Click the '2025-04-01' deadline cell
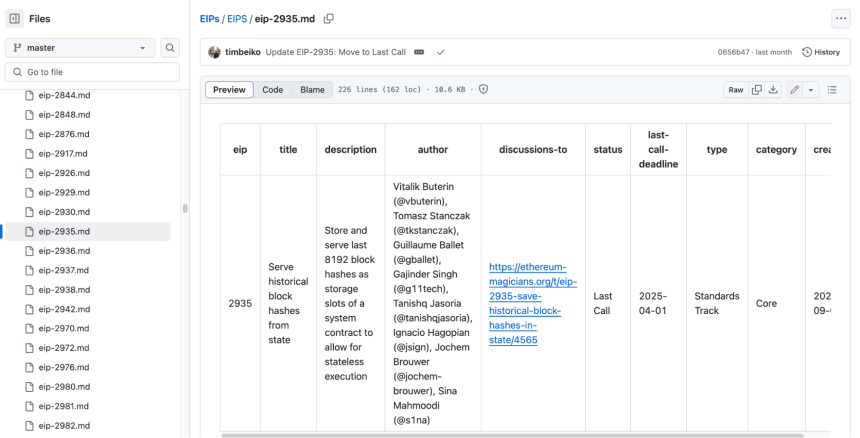The height and width of the screenshot is (438, 860). (658, 303)
